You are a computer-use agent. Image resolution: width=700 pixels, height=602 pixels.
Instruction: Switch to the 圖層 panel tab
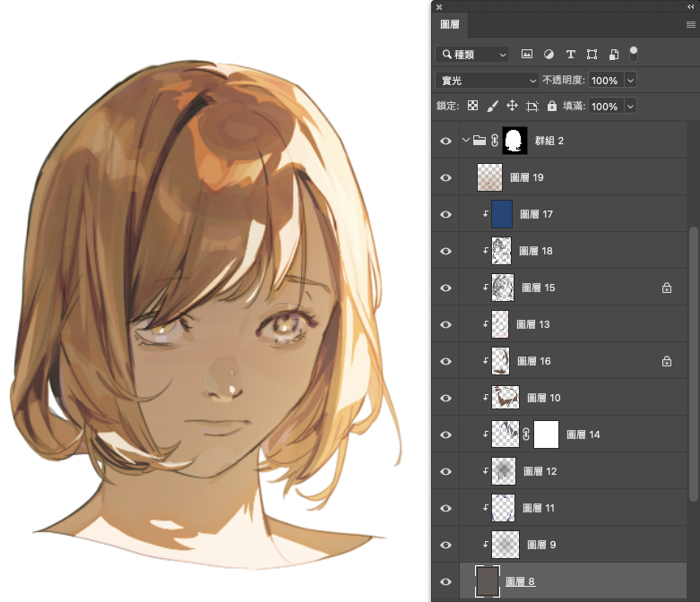450,24
